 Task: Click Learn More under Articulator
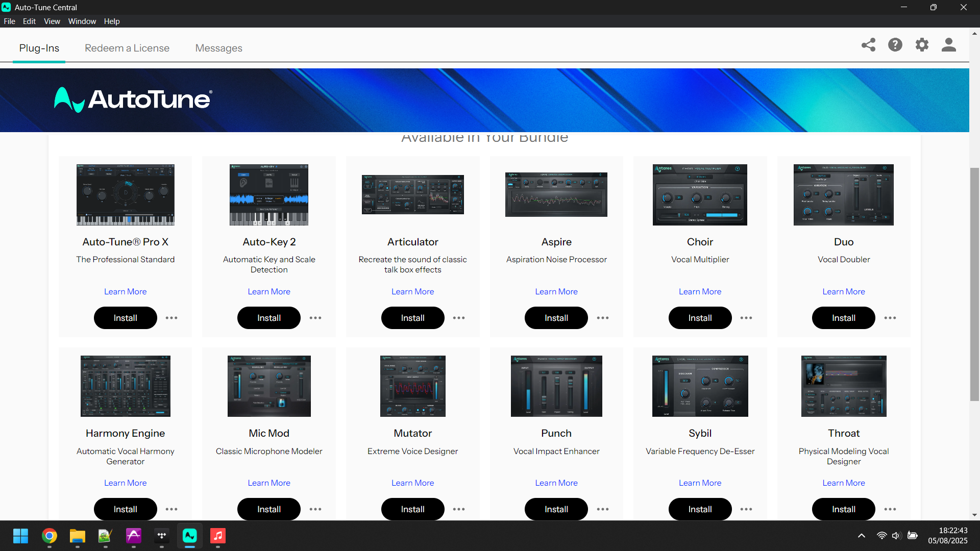413,291
